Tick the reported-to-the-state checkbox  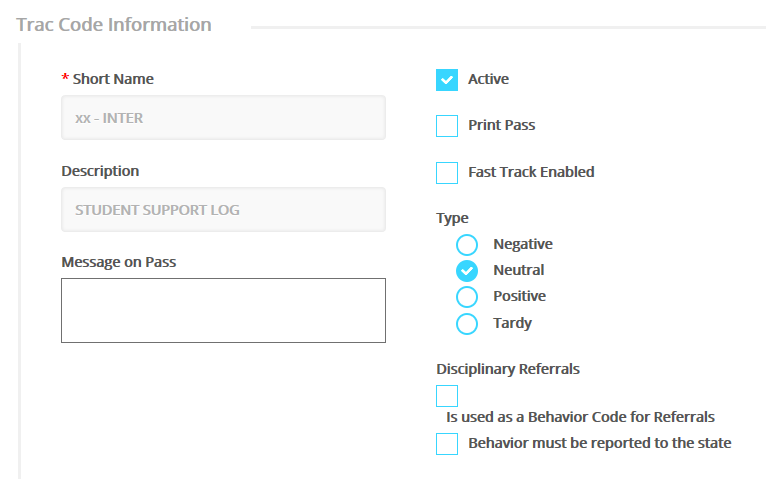click(447, 444)
